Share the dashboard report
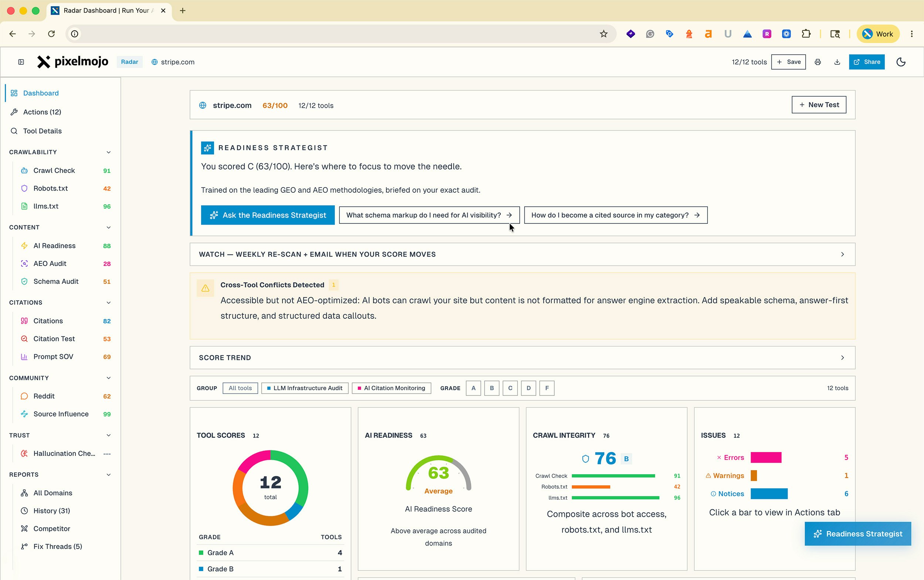 click(866, 62)
